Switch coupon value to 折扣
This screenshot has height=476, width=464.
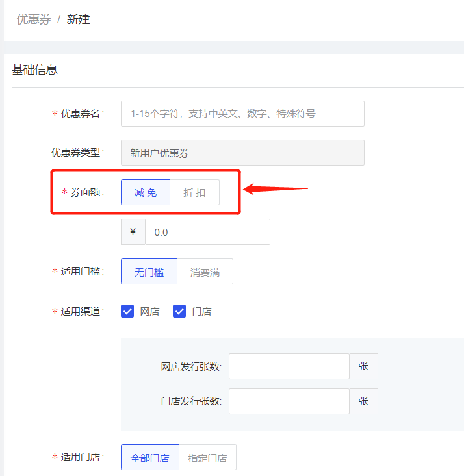pyautogui.click(x=194, y=192)
